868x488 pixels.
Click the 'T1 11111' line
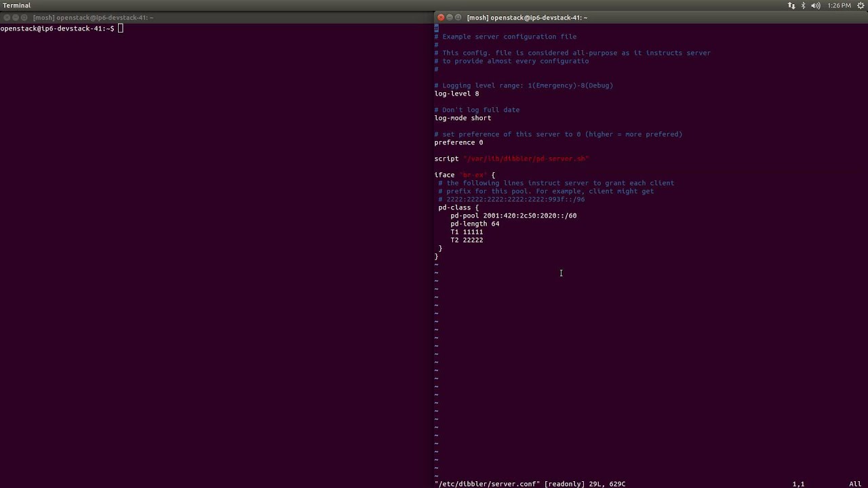pos(467,232)
